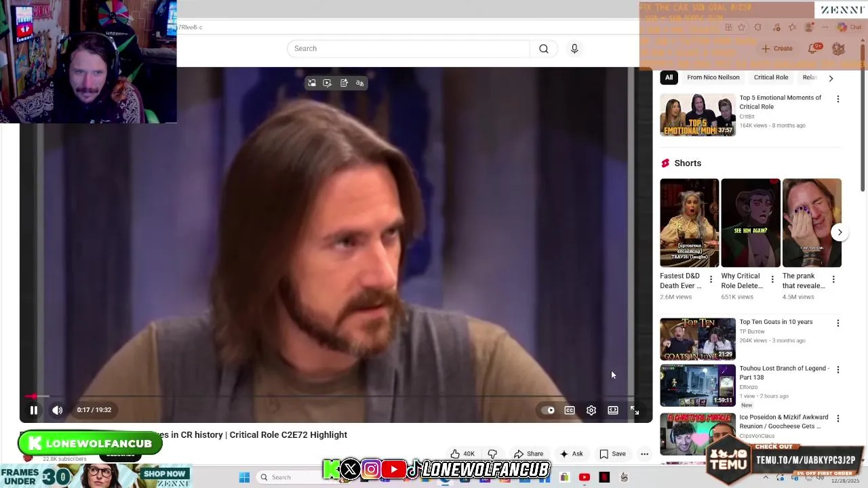Open the Windows Start menu
Image resolution: width=868 pixels, height=488 pixels.
coord(245,477)
